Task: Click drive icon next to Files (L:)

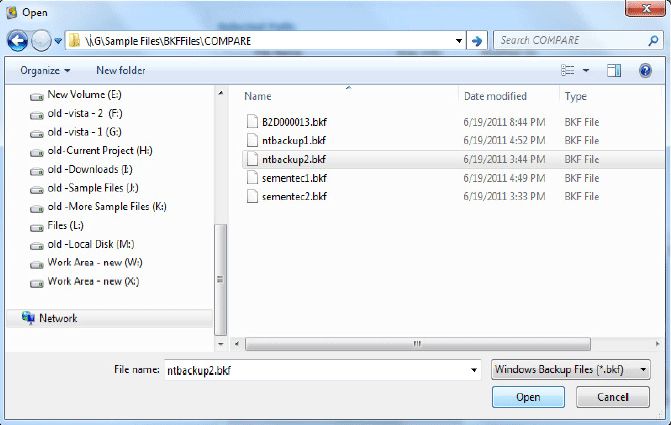Action: click(37, 228)
